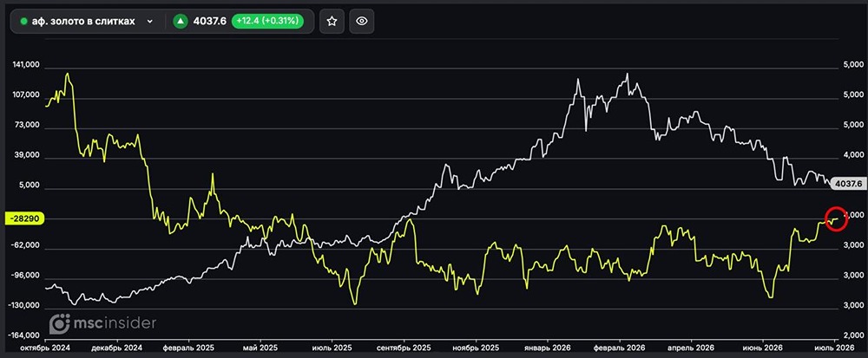
Task: Open the аф. золото в слитках dropdown
Action: point(86,21)
